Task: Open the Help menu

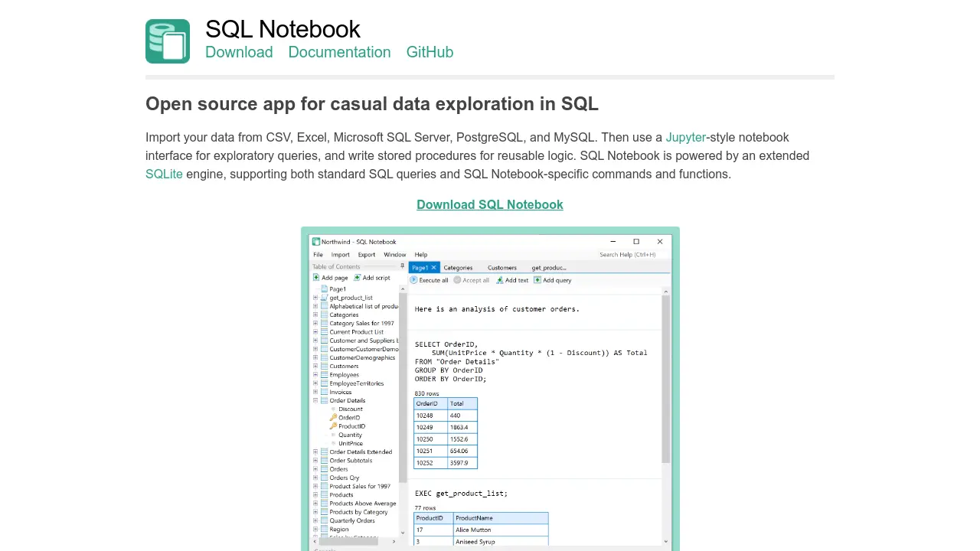Action: pyautogui.click(x=421, y=255)
